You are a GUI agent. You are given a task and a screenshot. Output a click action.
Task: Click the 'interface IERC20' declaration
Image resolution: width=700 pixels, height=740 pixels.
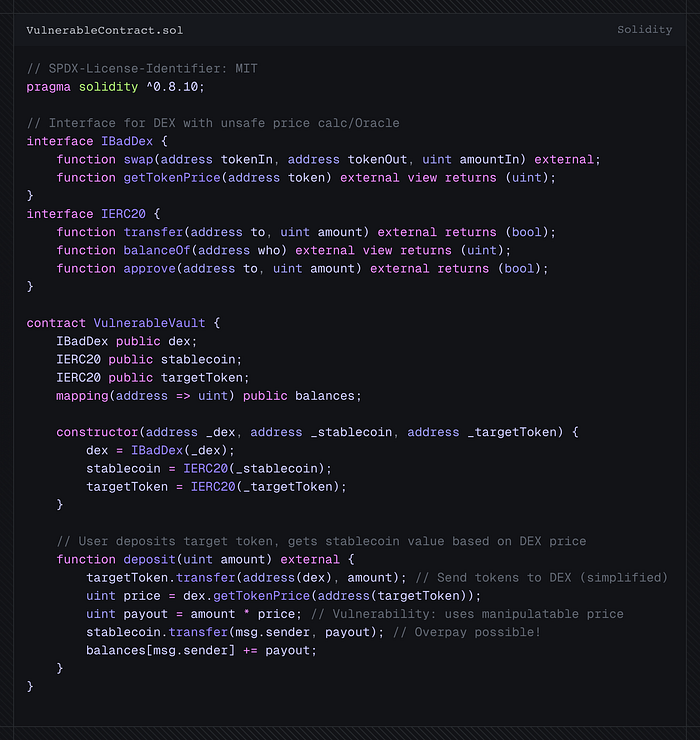pos(93,214)
